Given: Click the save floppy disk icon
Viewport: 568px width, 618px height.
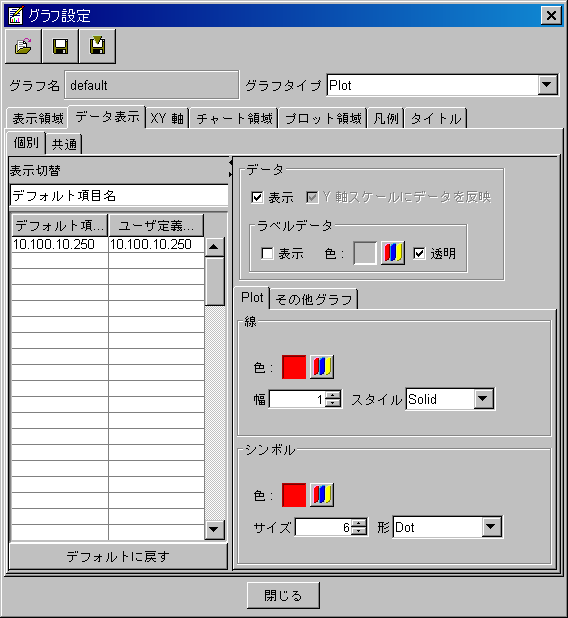Looking at the screenshot, I should pos(60,46).
